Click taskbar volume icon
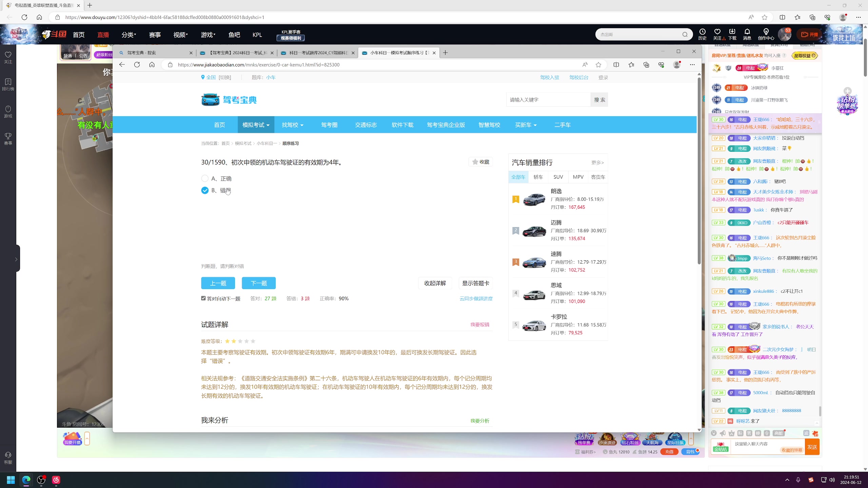The height and width of the screenshot is (488, 868). coord(832,480)
